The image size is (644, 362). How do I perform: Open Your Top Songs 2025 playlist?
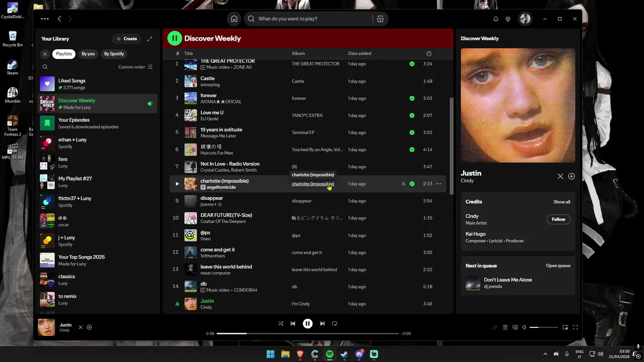98,260
